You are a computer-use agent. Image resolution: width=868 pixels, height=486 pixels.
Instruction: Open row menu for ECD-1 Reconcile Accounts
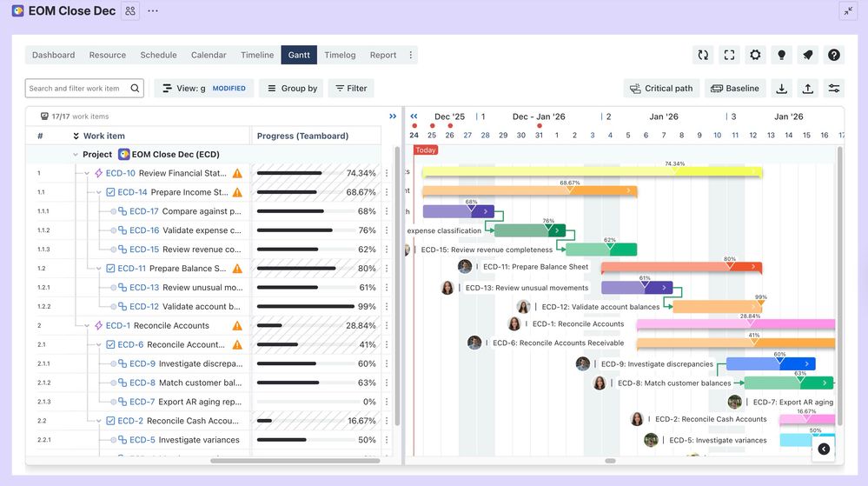click(x=387, y=325)
